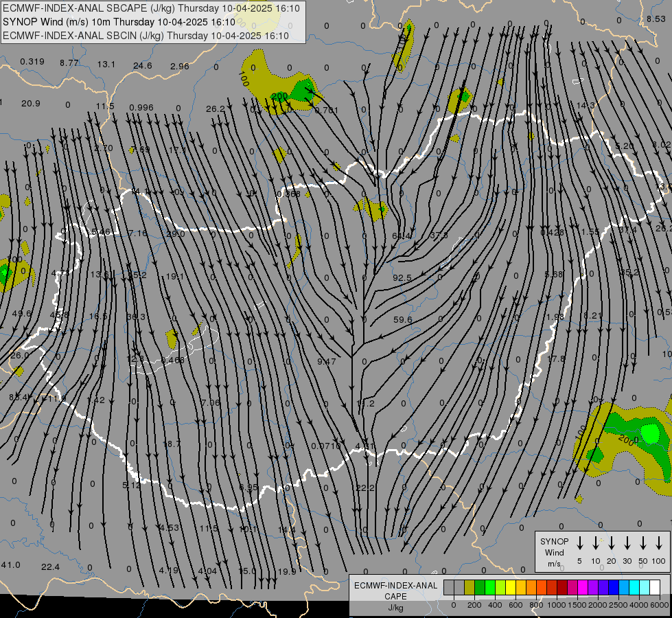Viewport: 672px width, 618px height.
Task: Click the map value '19.1'
Action: click(175, 277)
